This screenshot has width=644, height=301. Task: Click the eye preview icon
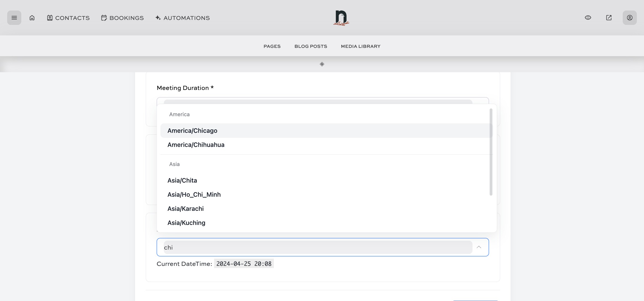tap(588, 18)
